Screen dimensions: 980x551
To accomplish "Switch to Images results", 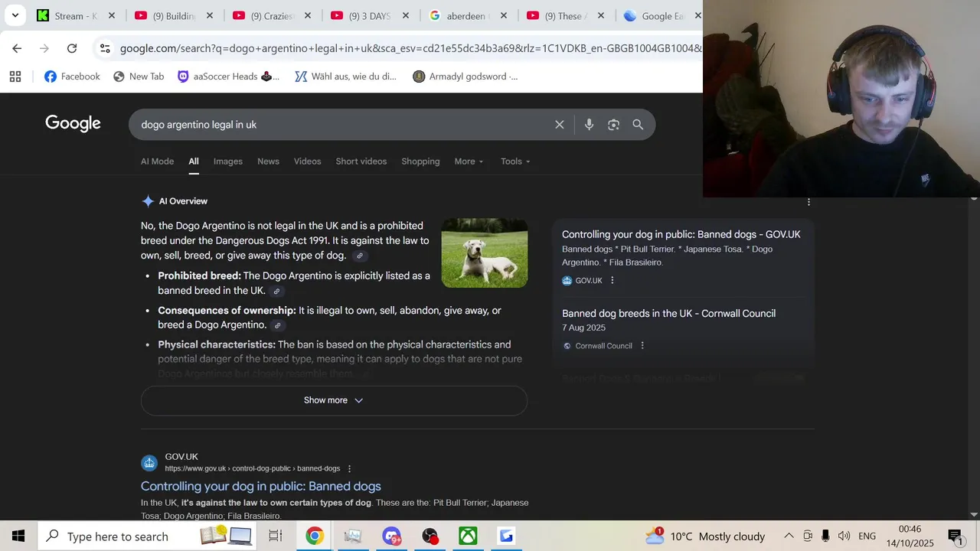I will pyautogui.click(x=228, y=161).
